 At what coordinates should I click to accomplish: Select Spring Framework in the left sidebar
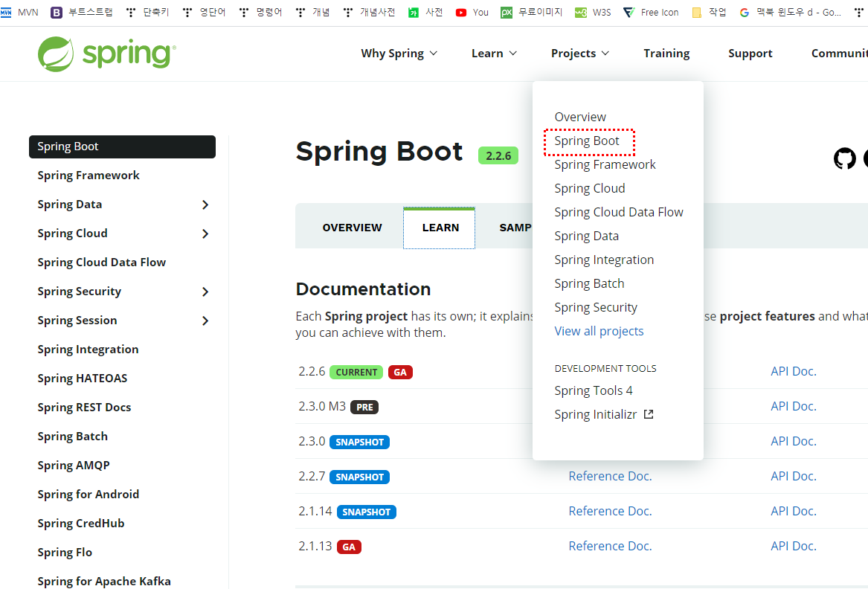[x=89, y=176]
